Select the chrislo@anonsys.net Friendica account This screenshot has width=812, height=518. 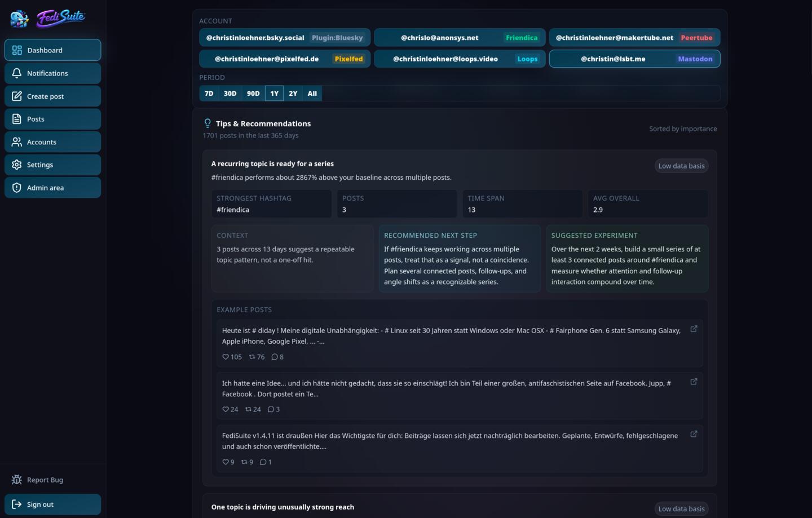[x=460, y=38]
